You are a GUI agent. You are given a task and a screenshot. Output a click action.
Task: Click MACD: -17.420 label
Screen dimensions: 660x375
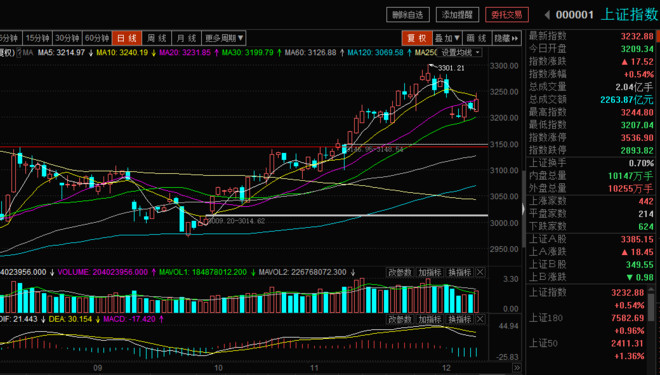tap(130, 319)
